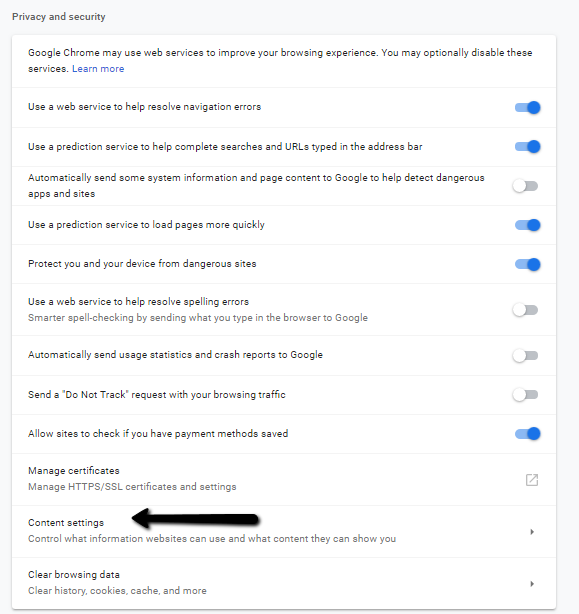Image resolution: width=579 pixels, height=614 pixels.
Task: Enable spelling errors web service toggle
Action: tap(525, 310)
